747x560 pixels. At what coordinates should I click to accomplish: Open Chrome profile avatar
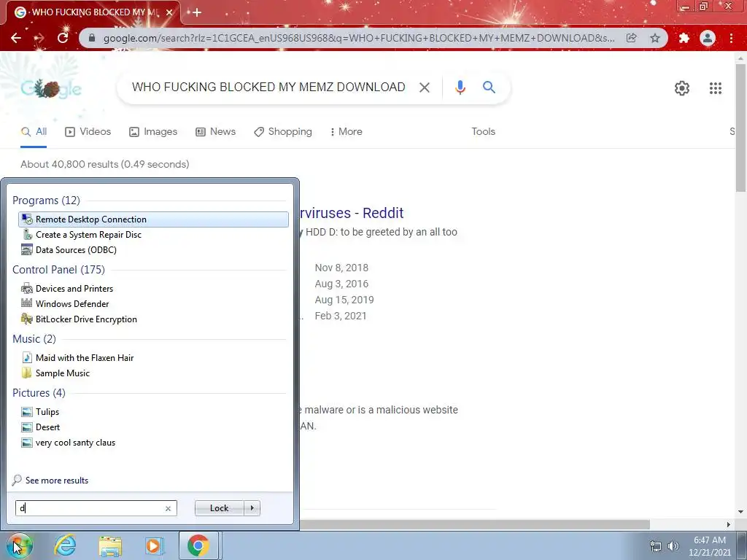point(708,38)
